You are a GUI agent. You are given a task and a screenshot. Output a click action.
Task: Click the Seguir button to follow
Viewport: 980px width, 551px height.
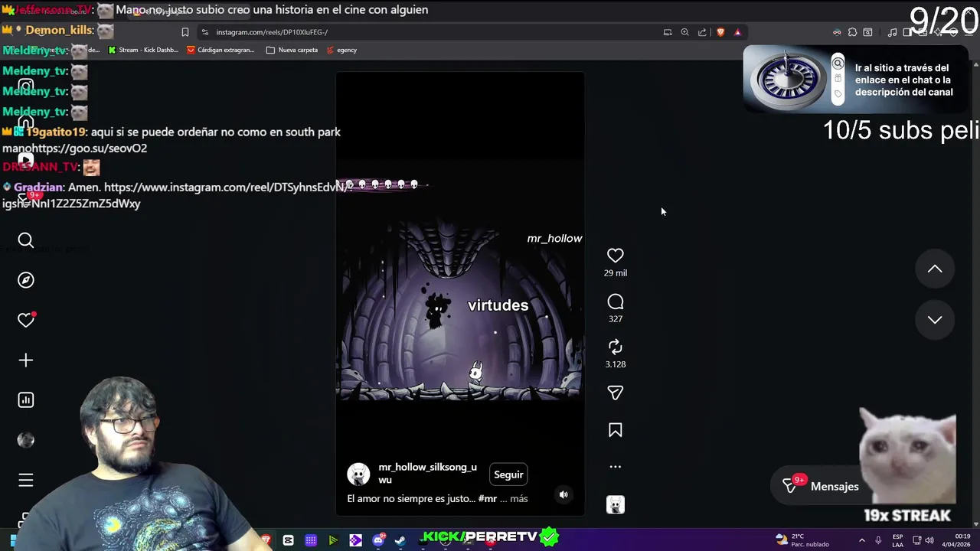click(508, 474)
